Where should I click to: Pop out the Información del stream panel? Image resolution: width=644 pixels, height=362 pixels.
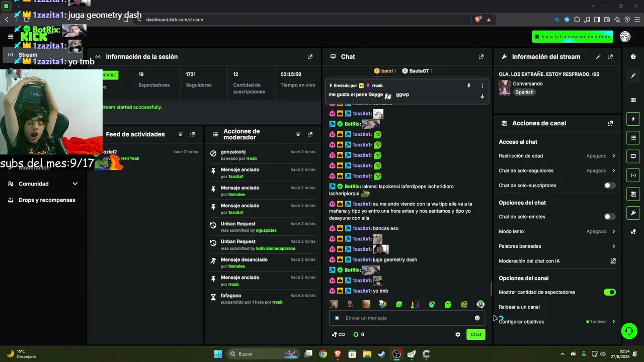(610, 57)
